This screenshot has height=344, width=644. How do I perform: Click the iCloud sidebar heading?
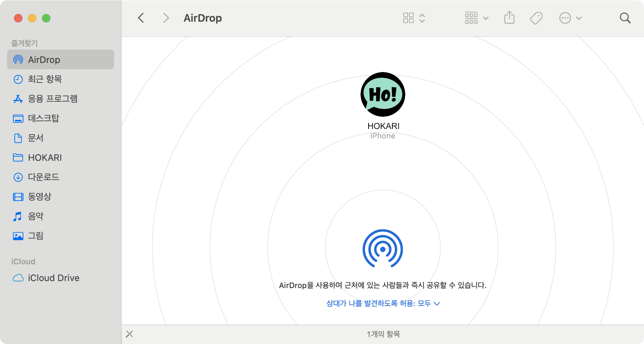(23, 261)
